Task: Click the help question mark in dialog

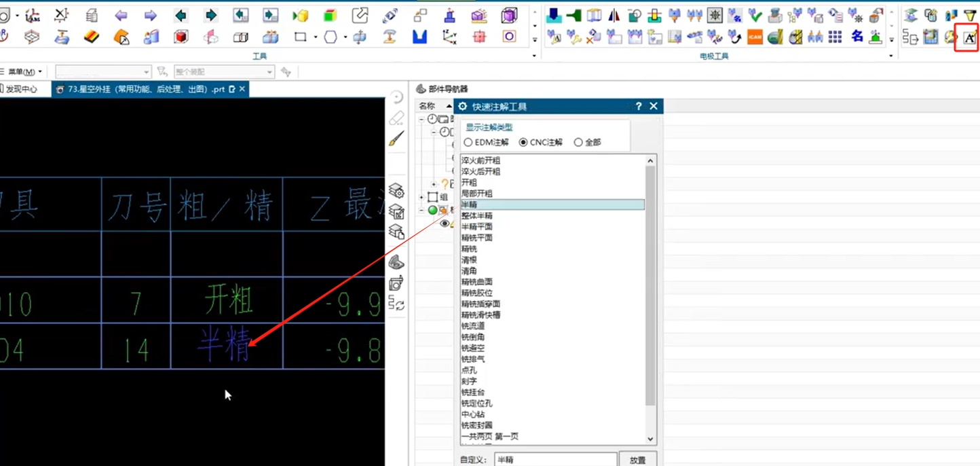Action: 638,107
